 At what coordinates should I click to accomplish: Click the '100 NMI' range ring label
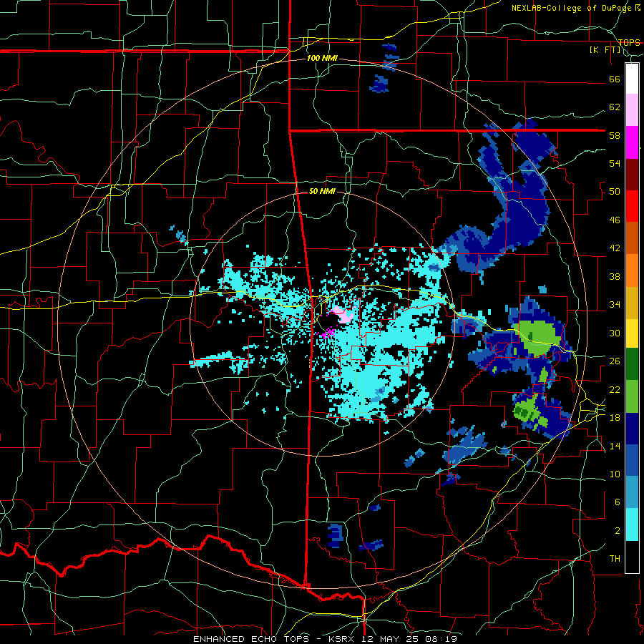[322, 59]
